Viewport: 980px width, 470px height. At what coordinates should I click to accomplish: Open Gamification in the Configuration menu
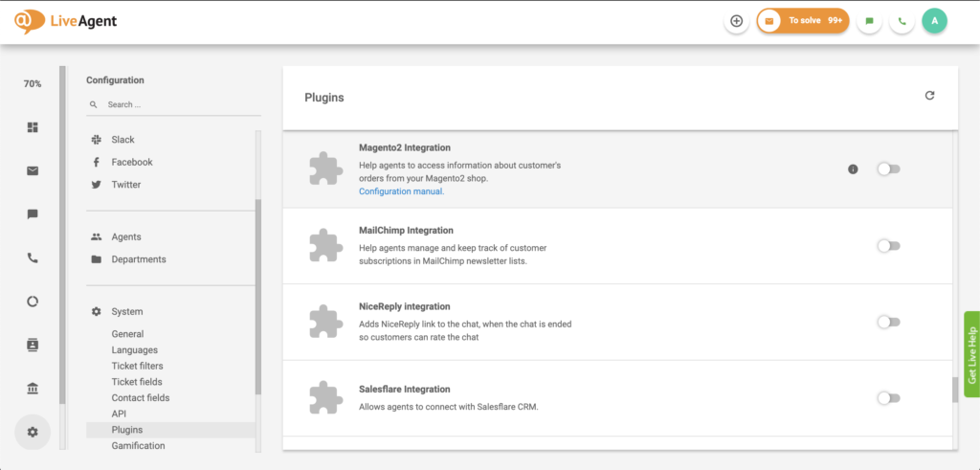click(x=138, y=446)
